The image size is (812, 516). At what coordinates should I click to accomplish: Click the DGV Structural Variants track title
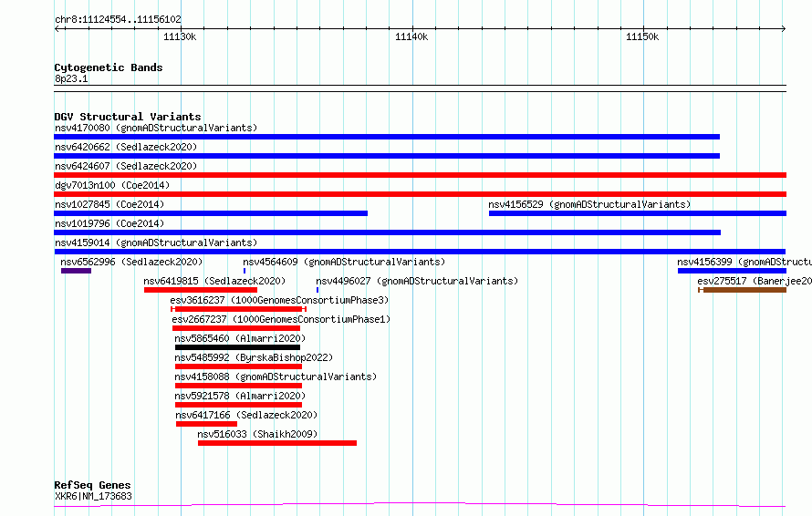point(128,117)
